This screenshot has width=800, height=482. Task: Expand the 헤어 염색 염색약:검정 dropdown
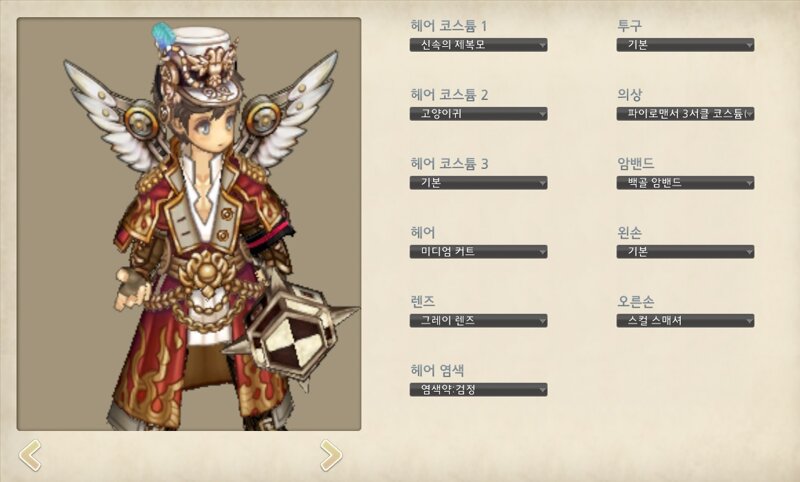[479, 390]
